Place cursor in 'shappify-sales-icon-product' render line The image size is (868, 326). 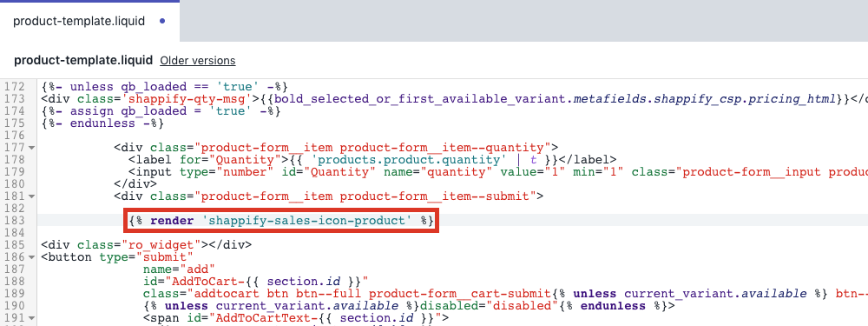[281, 221]
